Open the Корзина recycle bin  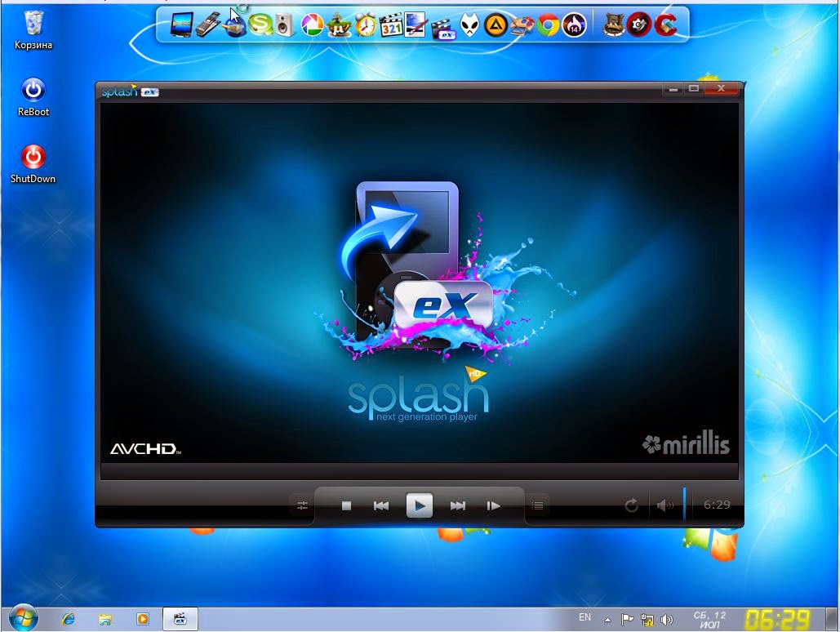[x=33, y=30]
